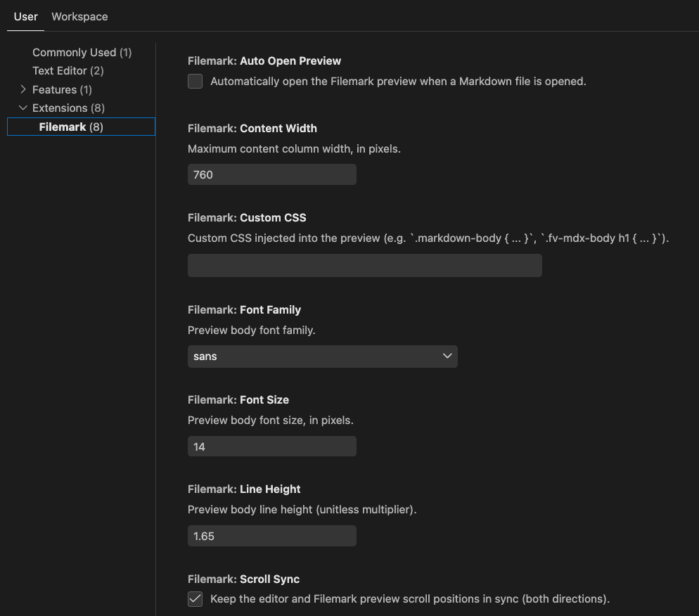Collapse the Extensions tree chevron

pyautogui.click(x=23, y=108)
